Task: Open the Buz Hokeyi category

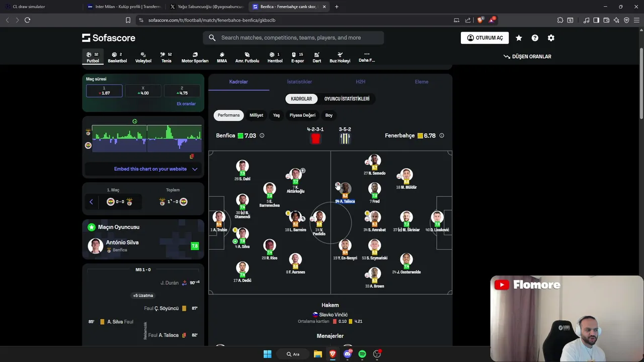Action: (340, 57)
